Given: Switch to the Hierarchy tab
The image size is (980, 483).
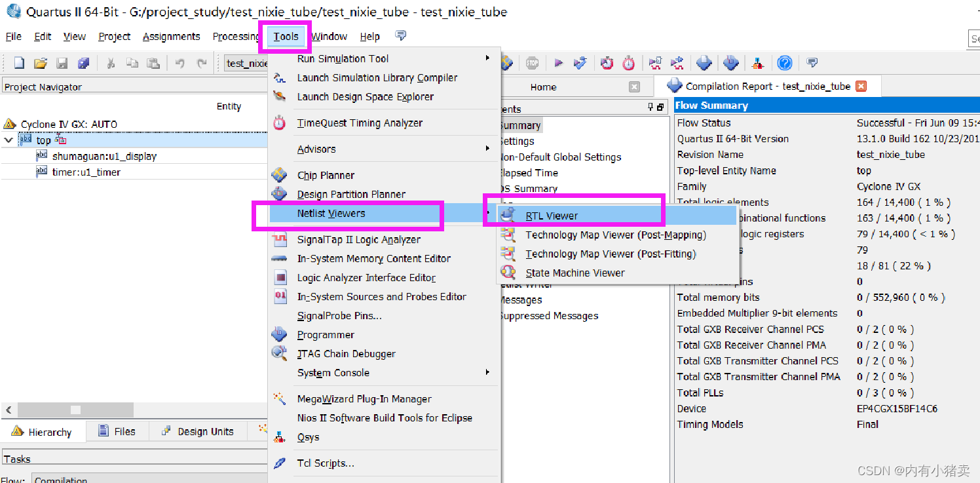Looking at the screenshot, I should point(42,432).
